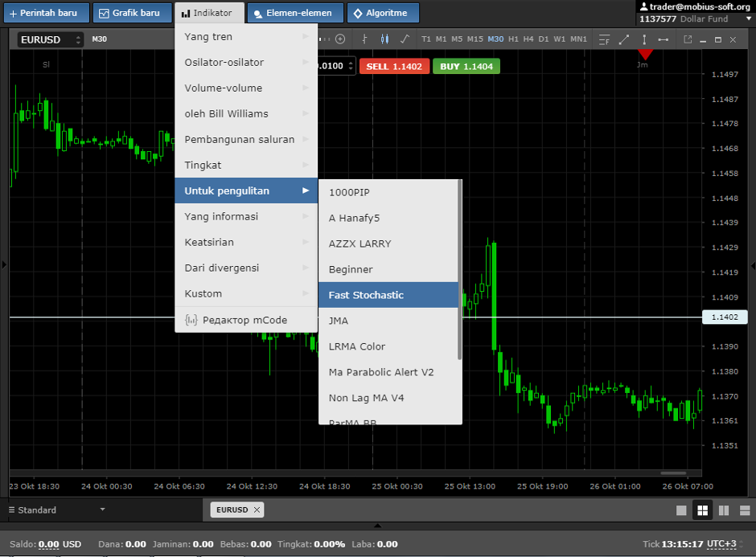Click the crosshair plus icon in chart toolbar

[x=340, y=39]
